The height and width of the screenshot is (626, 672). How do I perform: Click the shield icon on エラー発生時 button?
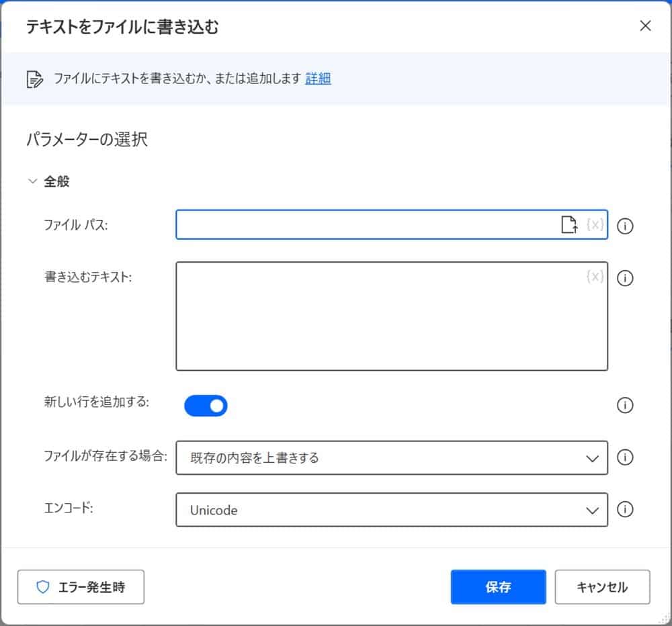pyautogui.click(x=43, y=587)
